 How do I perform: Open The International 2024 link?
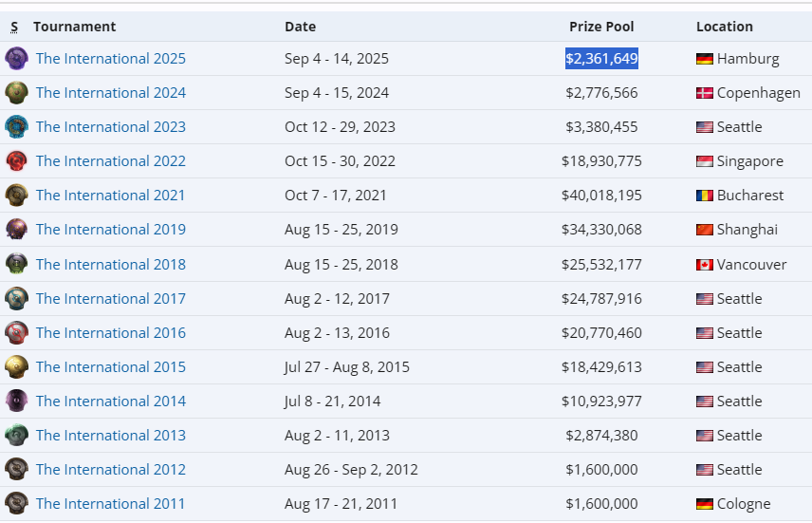pyautogui.click(x=111, y=93)
